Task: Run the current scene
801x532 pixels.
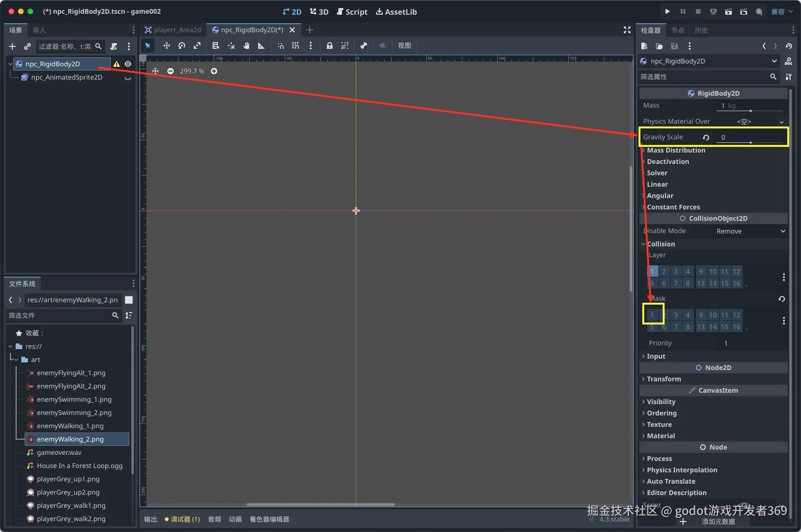Action: pos(729,11)
